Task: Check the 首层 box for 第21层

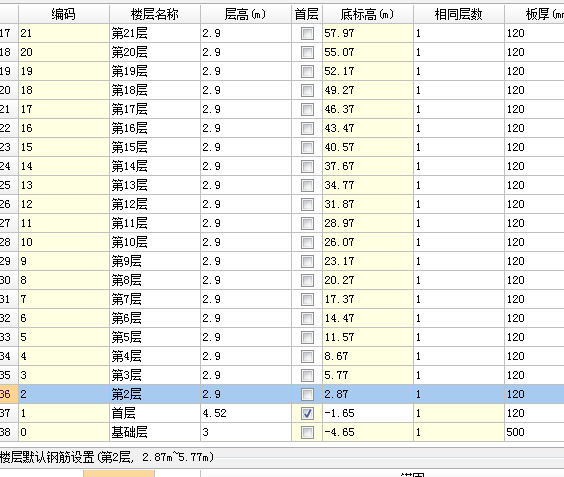Action: point(307,33)
